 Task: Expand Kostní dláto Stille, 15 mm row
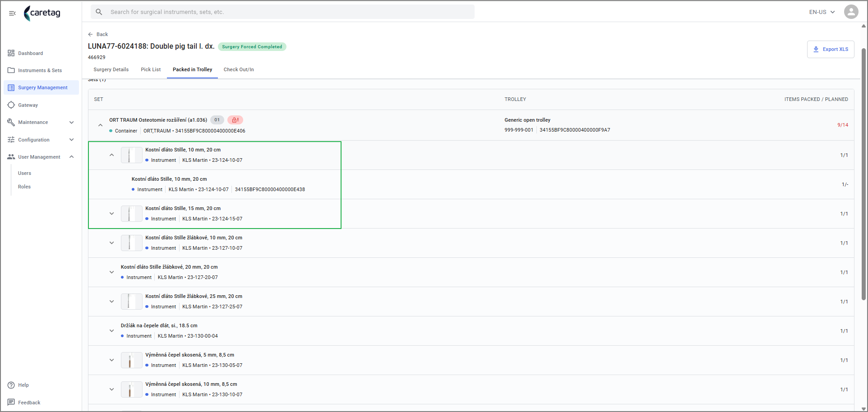pos(112,214)
